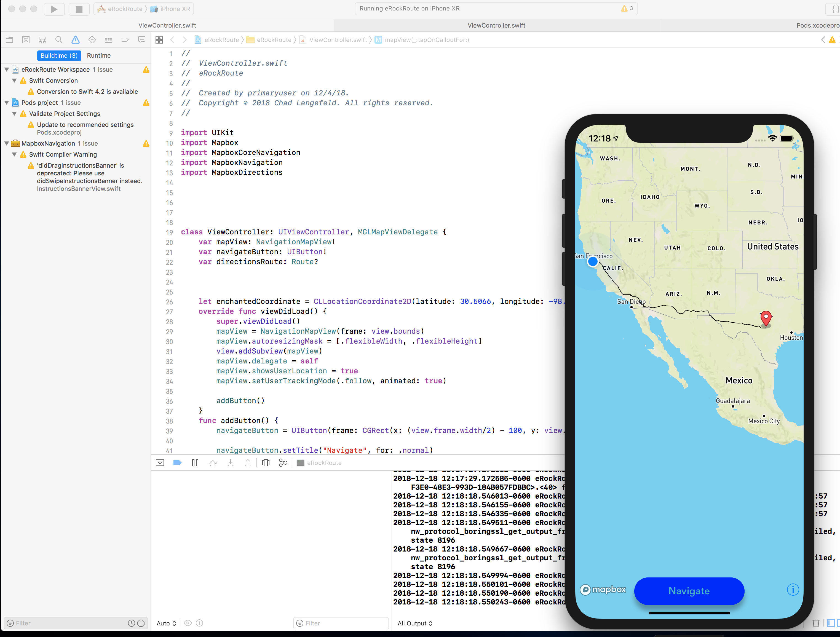The image size is (840, 637).
Task: Click the All Output console filter icon
Action: coord(414,623)
